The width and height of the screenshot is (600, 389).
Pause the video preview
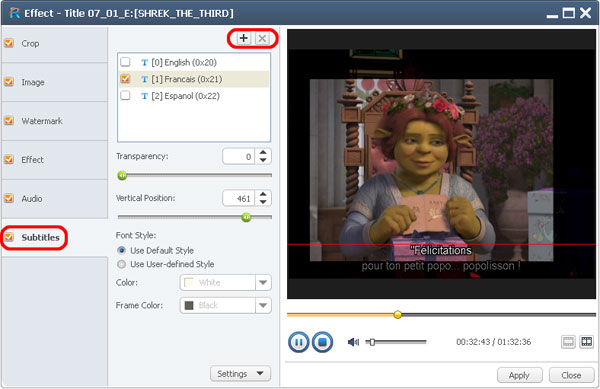pyautogui.click(x=299, y=342)
